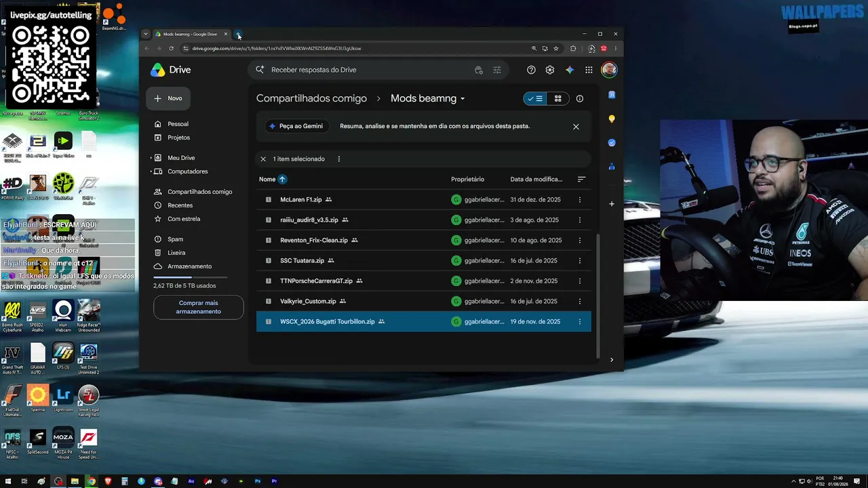
Task: Open the browser extensions puzzle icon
Action: coord(573,48)
